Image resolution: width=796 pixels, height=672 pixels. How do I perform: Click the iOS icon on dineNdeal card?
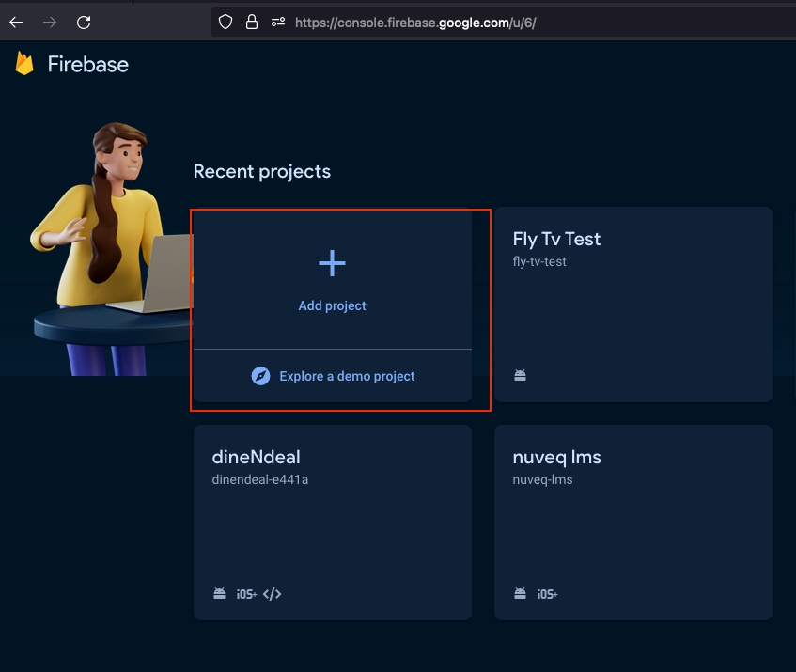pyautogui.click(x=246, y=594)
